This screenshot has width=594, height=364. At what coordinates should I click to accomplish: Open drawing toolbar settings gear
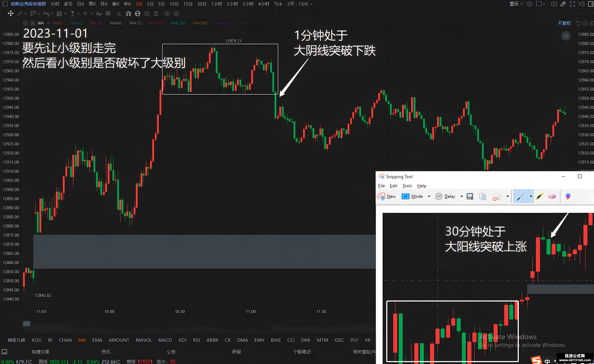(x=176, y=14)
